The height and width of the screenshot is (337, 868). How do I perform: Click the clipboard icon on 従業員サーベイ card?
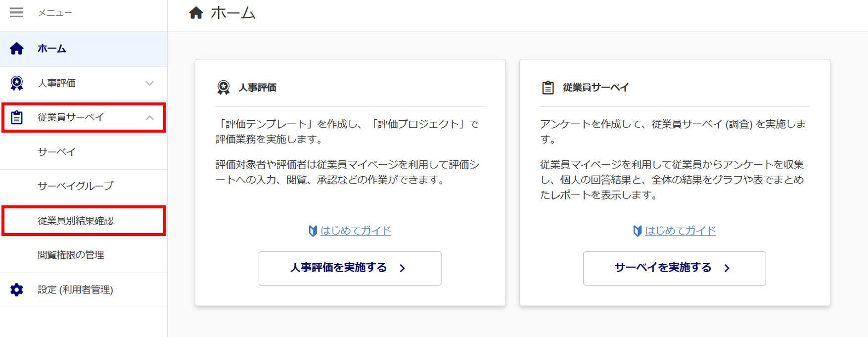548,88
